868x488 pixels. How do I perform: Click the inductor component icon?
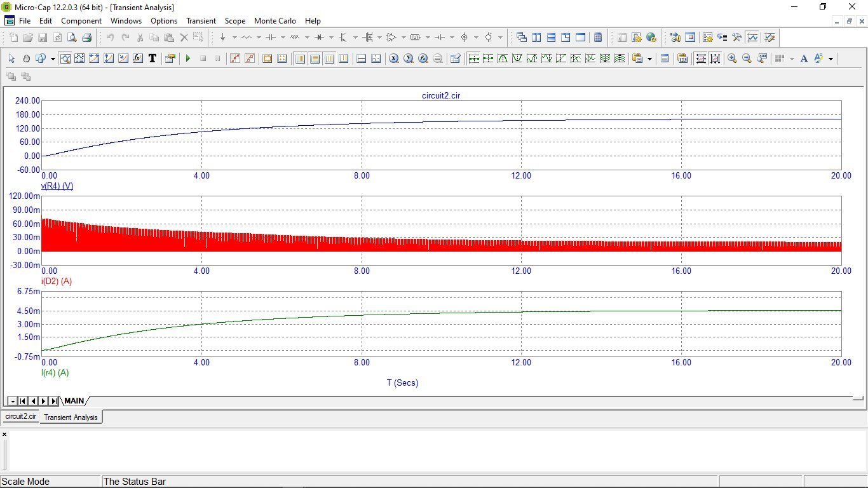click(295, 37)
